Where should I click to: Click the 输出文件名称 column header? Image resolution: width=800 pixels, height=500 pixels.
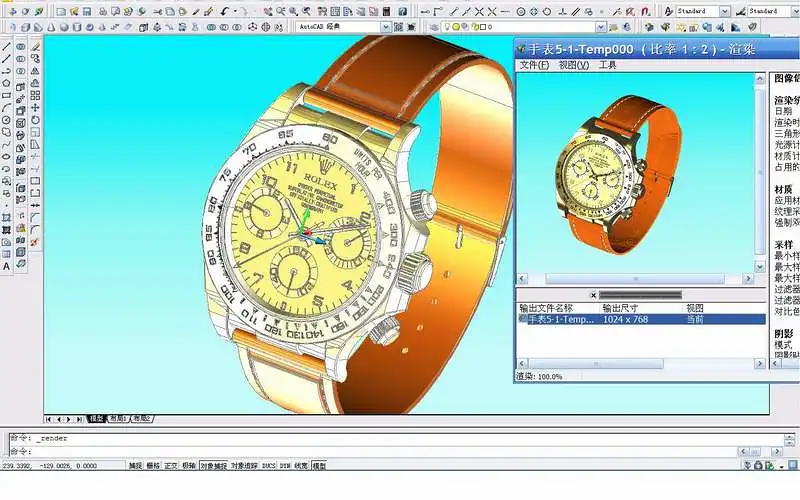click(546, 308)
